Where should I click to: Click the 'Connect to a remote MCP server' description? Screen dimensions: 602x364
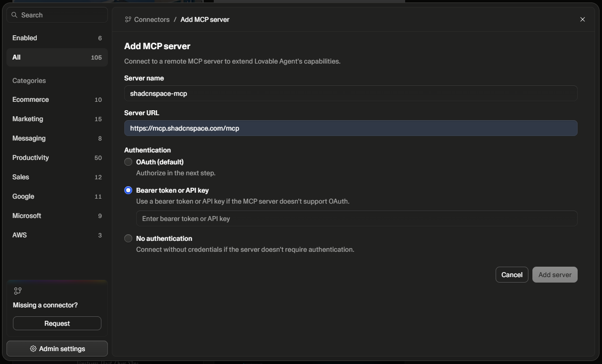(x=232, y=61)
